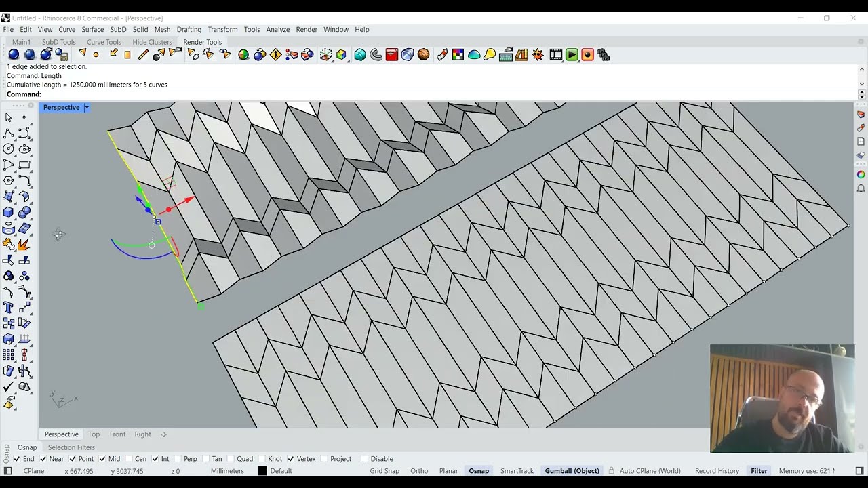Click the teal polyhedron icon in Render Tools
This screenshot has height=488, width=868.
(x=360, y=55)
